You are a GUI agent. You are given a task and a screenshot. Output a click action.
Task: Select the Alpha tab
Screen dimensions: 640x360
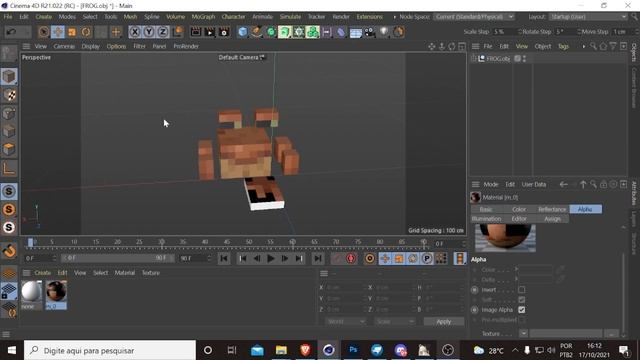pyautogui.click(x=585, y=209)
